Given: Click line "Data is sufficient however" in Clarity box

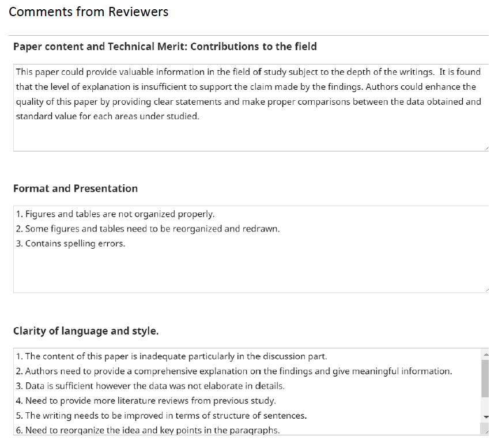Looking at the screenshot, I should click(x=150, y=386).
